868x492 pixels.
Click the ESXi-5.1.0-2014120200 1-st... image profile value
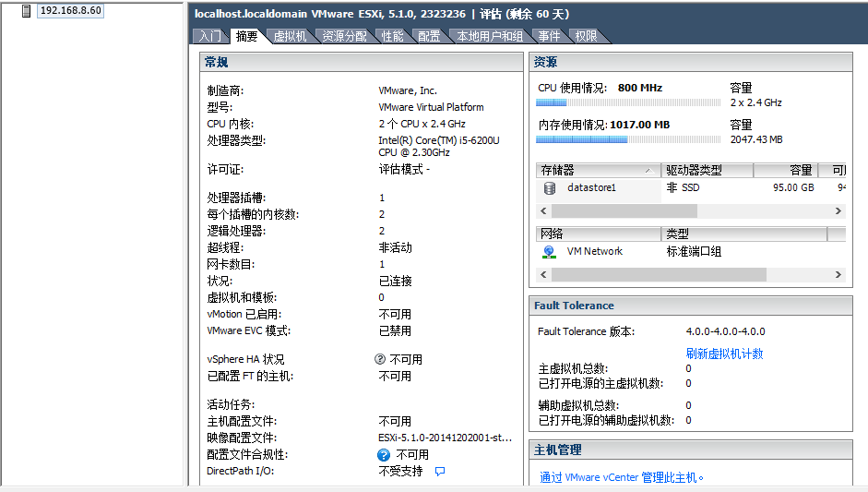[446, 438]
